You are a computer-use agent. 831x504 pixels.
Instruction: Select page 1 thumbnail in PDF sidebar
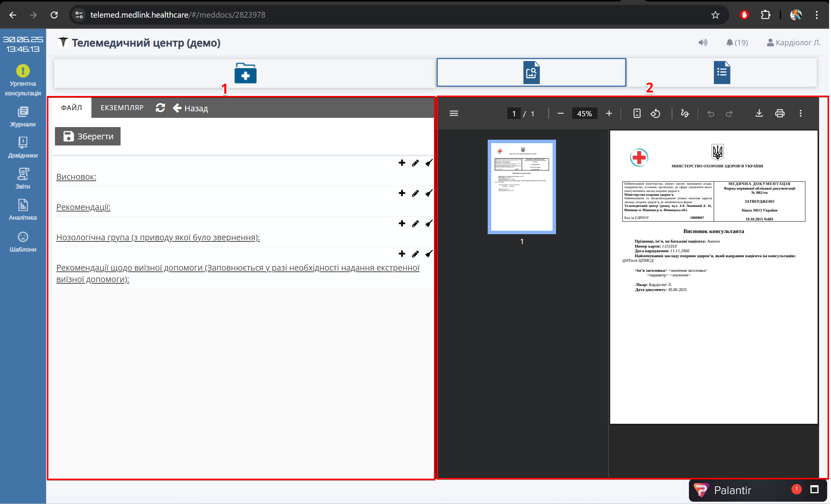[521, 187]
